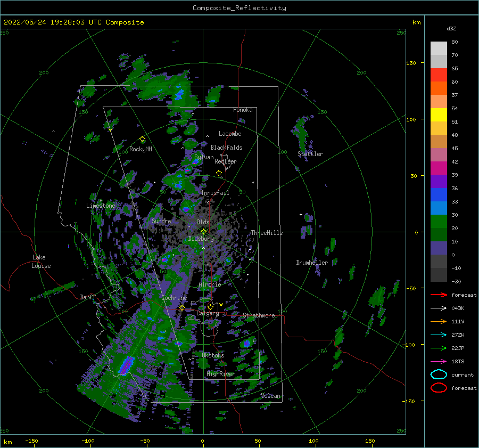Select the bright green 30 dBZ swatch
Image resolution: width=479 pixels, height=448 pixels.
439,221
